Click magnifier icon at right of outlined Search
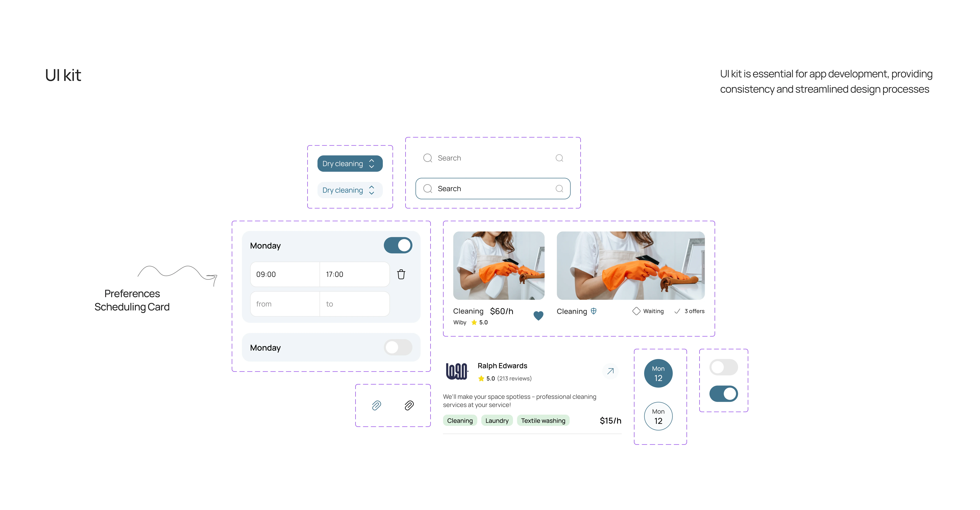 click(x=559, y=189)
